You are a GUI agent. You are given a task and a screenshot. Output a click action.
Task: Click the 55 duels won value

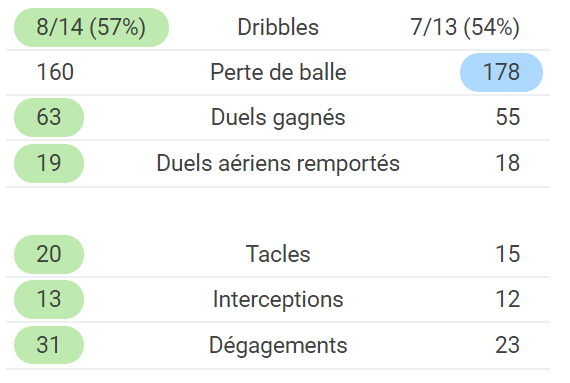coord(508,117)
